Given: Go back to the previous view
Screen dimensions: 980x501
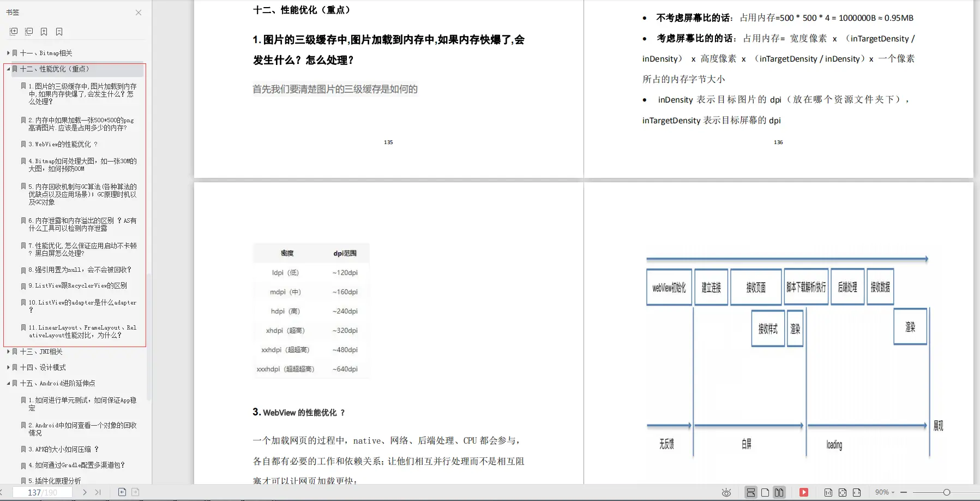Looking at the screenshot, I should [x=122, y=492].
